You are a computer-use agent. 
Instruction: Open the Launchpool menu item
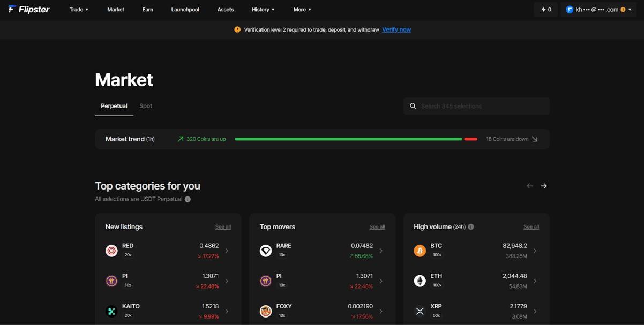[185, 10]
